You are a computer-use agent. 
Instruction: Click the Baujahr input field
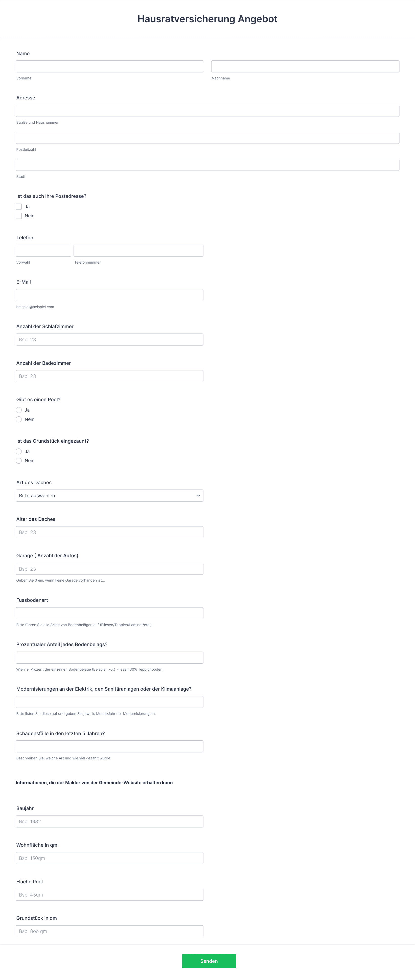coord(109,821)
